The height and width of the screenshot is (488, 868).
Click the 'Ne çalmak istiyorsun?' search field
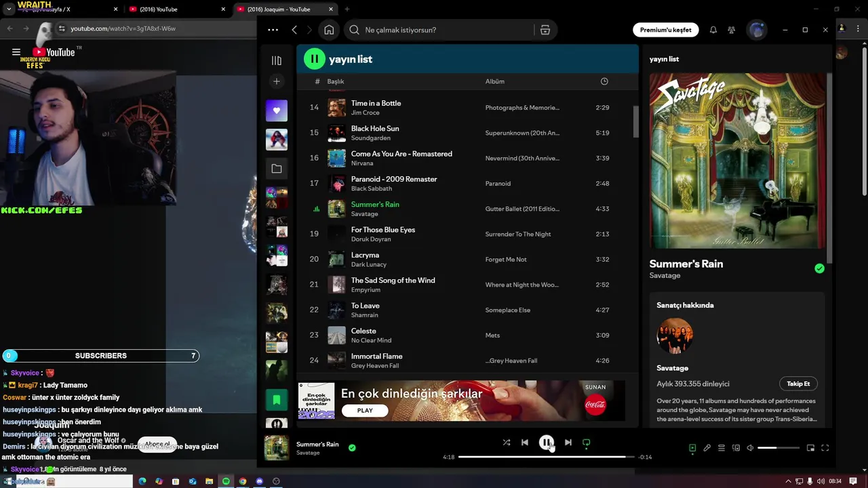[441, 30]
